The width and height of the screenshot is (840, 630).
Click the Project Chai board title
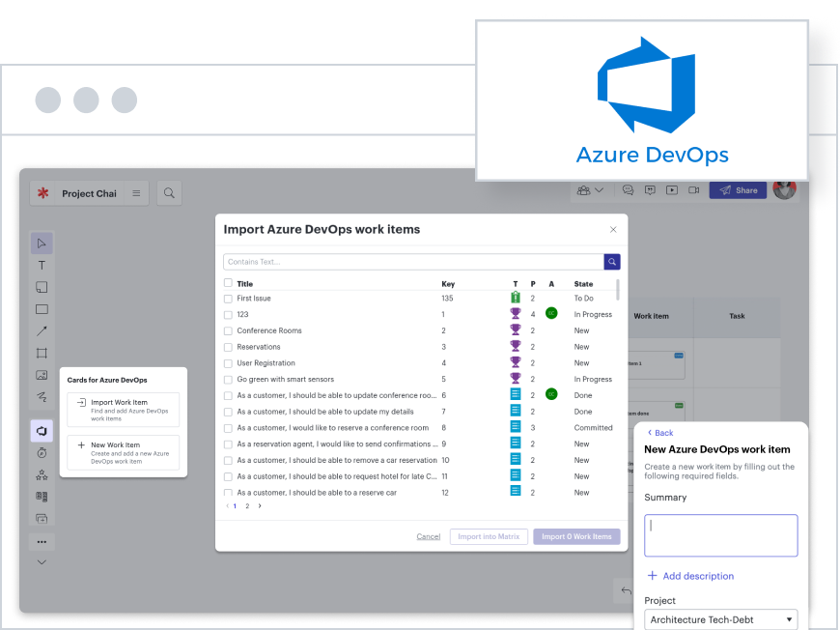click(89, 193)
